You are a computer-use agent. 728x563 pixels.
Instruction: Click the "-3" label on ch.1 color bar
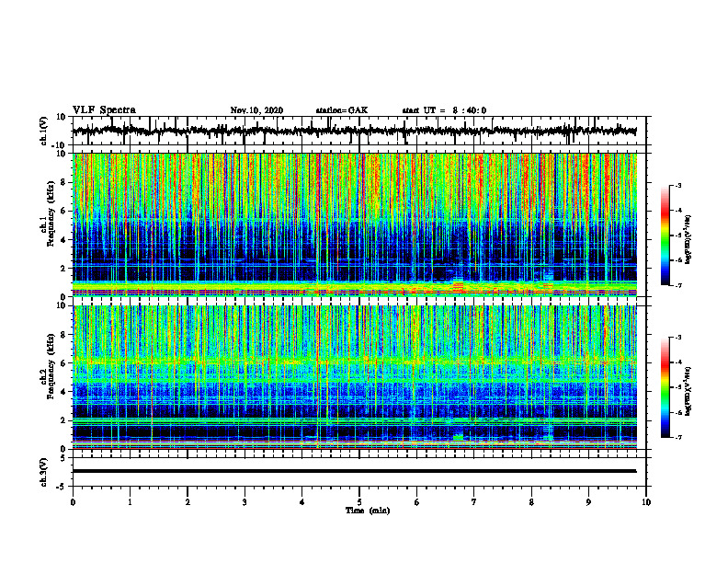(x=678, y=186)
